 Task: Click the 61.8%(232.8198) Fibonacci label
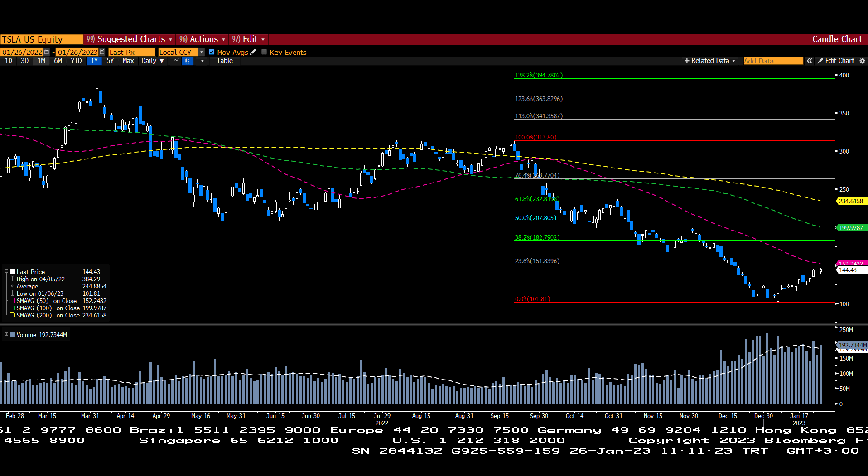point(537,199)
